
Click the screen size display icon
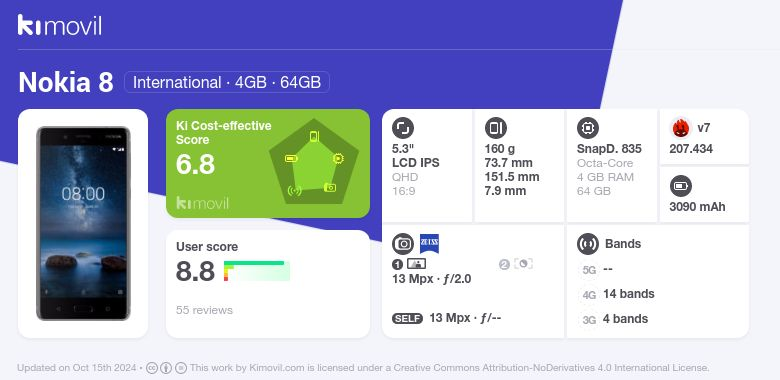402,128
